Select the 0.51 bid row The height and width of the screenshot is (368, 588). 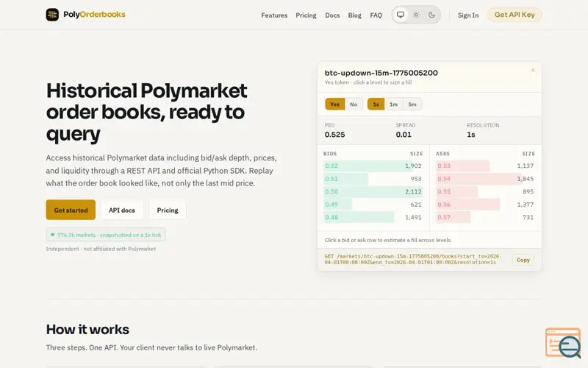373,179
